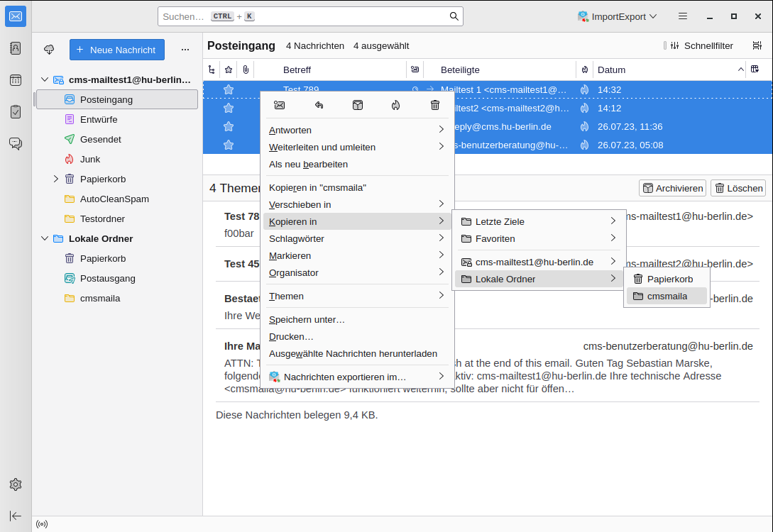Viewport: 773px width, 532px height.
Task: Click the archive icon in the context menu
Action: pyautogui.click(x=358, y=105)
